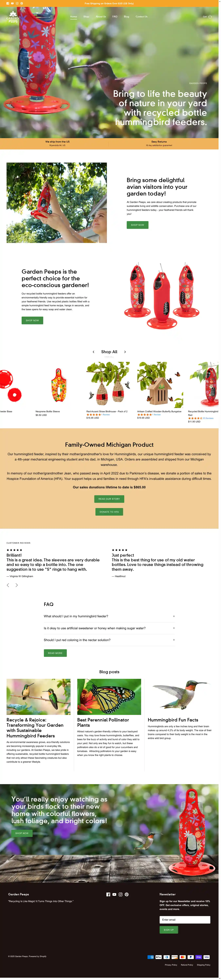Click the Facebook icon in top bar
Image resolution: width=221 pixels, height=980 pixels.
click(8, 3)
